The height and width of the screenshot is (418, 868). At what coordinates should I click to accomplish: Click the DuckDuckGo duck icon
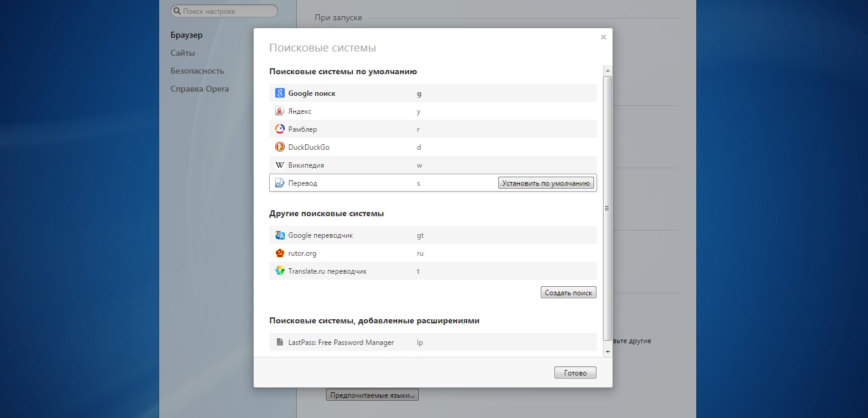tap(279, 147)
